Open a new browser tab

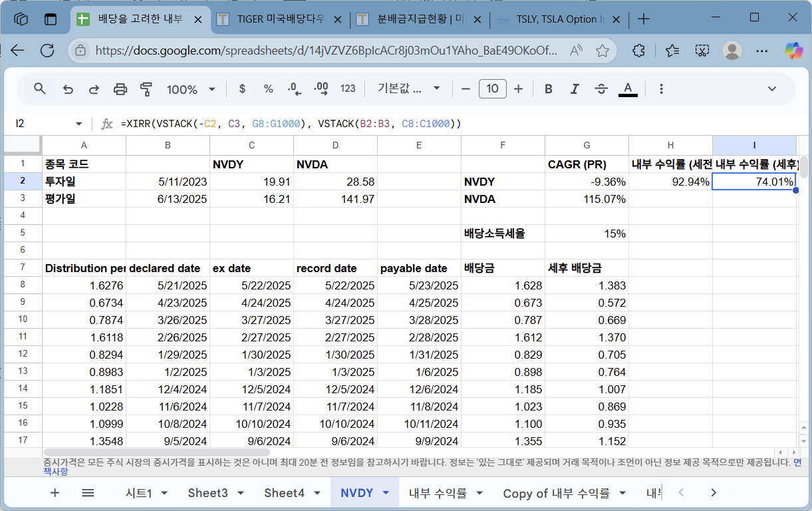tap(643, 19)
